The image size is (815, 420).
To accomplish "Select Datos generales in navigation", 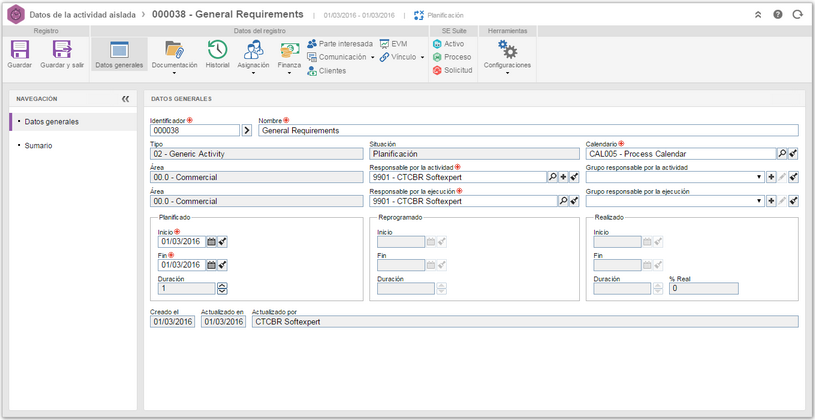I will click(73, 122).
